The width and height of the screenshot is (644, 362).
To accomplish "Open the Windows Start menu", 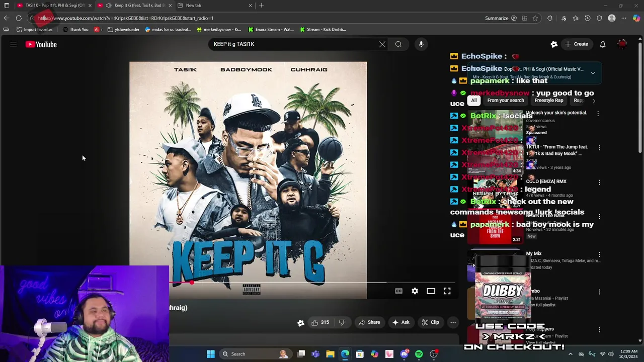I will (x=211, y=354).
